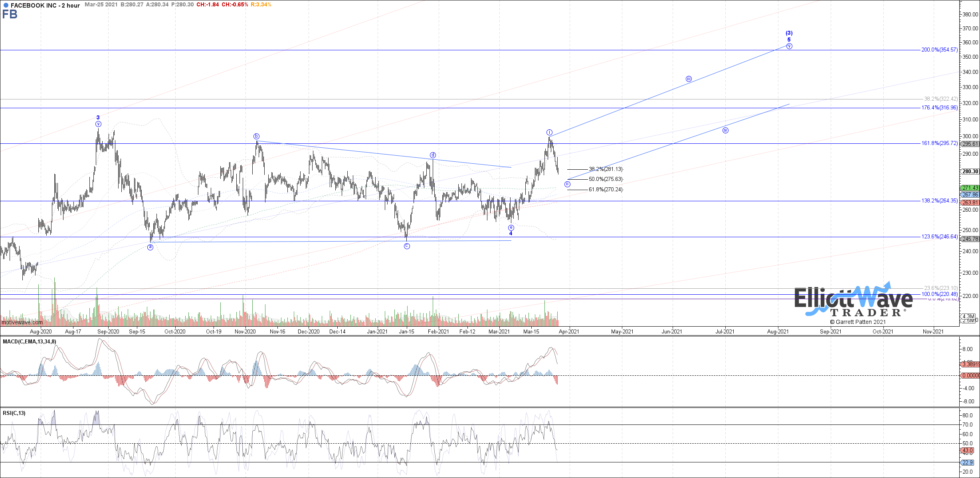Select circled wave a marker

pos(150,247)
